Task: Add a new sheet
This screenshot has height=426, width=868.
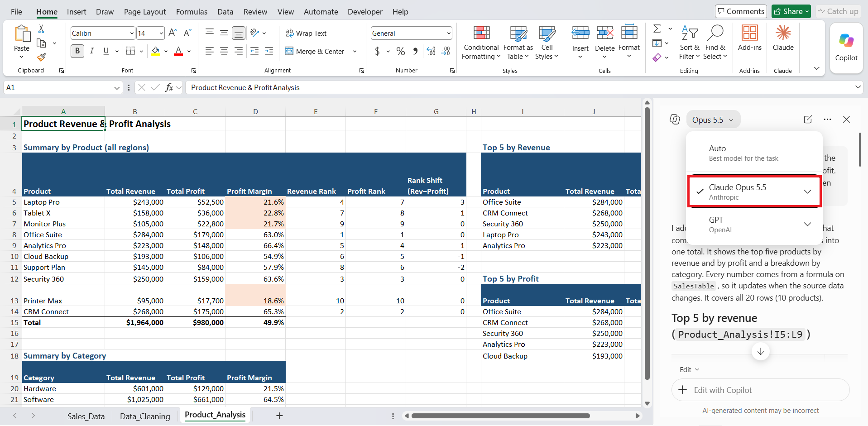Action: (x=279, y=416)
